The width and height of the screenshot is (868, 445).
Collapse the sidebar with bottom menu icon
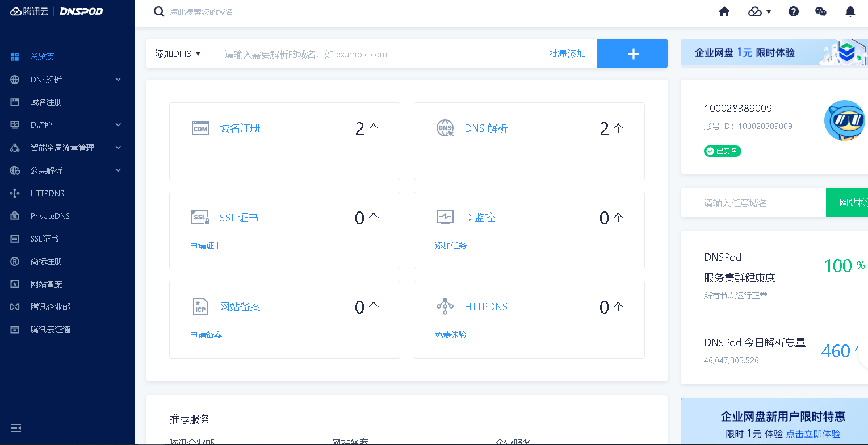point(15,427)
